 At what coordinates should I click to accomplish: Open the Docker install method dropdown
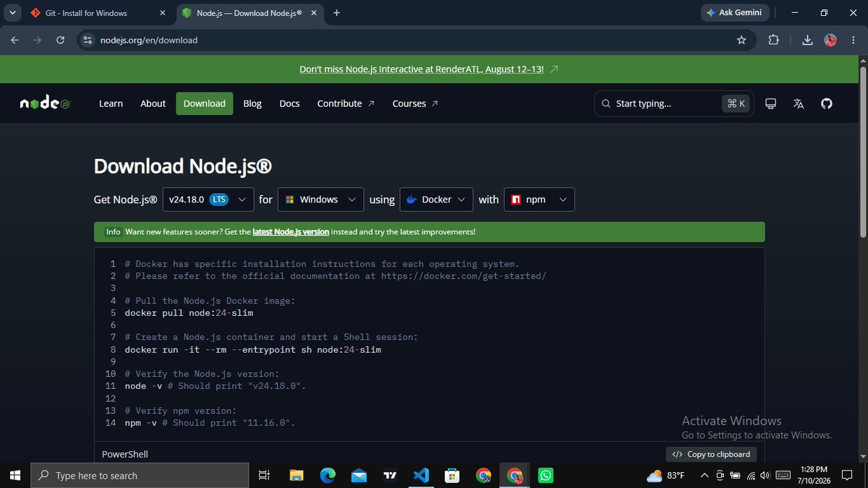[x=436, y=200]
